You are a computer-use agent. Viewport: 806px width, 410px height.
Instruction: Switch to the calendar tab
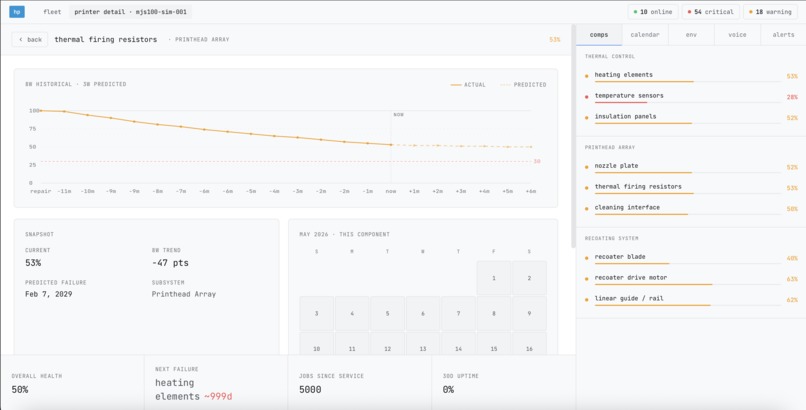pyautogui.click(x=645, y=35)
